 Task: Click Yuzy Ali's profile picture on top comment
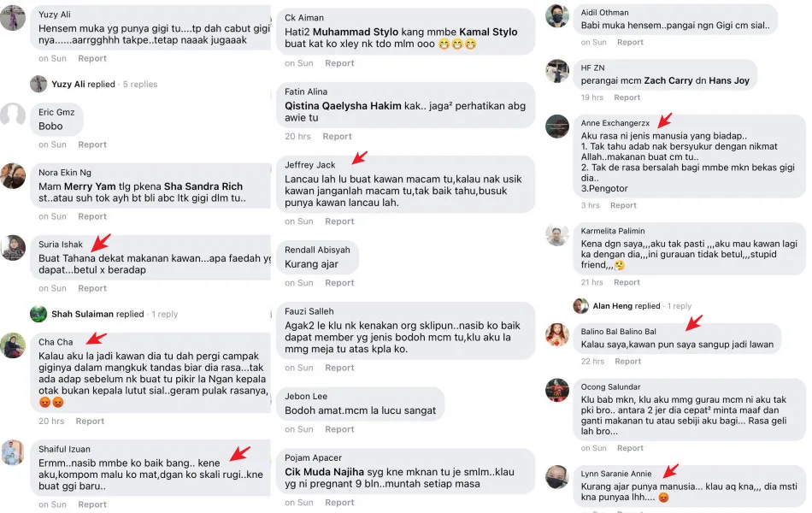(x=13, y=18)
